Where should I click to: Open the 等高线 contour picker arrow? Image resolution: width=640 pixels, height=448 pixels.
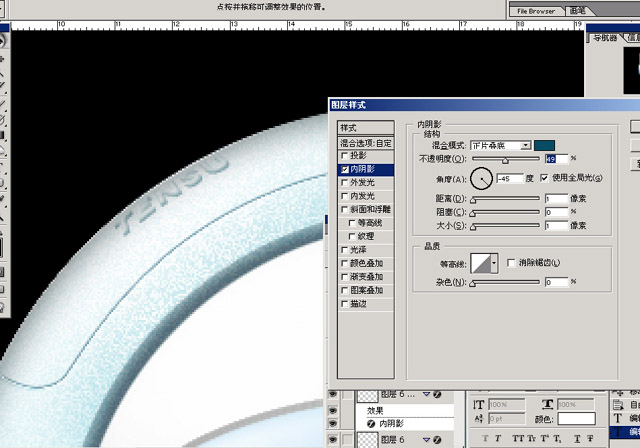(x=494, y=263)
